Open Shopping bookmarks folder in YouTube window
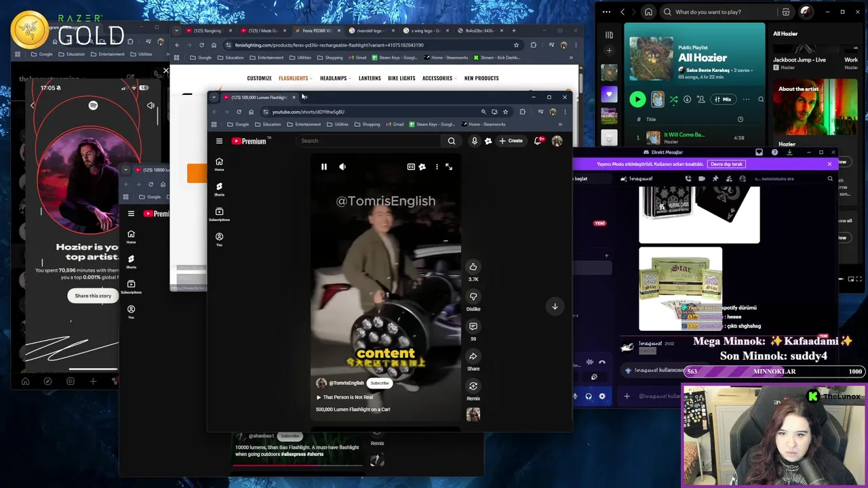The height and width of the screenshot is (488, 868). [x=367, y=125]
